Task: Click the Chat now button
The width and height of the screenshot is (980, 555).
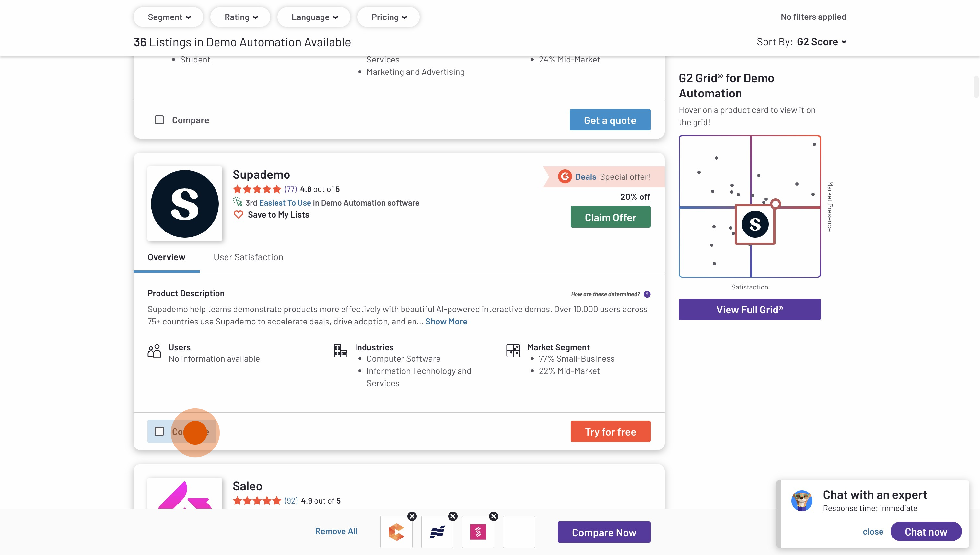Action: [926, 532]
